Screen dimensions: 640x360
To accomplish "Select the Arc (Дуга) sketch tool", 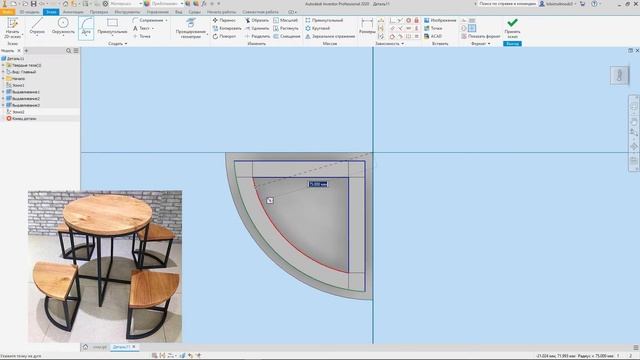I will (86, 27).
